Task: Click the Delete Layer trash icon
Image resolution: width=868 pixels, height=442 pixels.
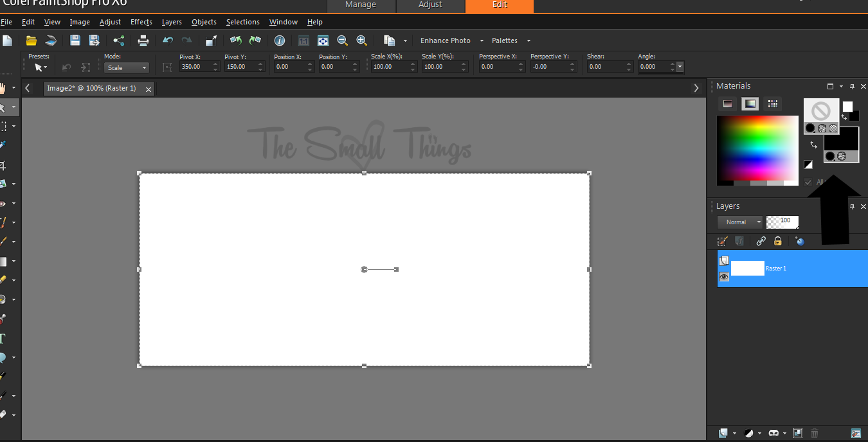Action: (814, 433)
